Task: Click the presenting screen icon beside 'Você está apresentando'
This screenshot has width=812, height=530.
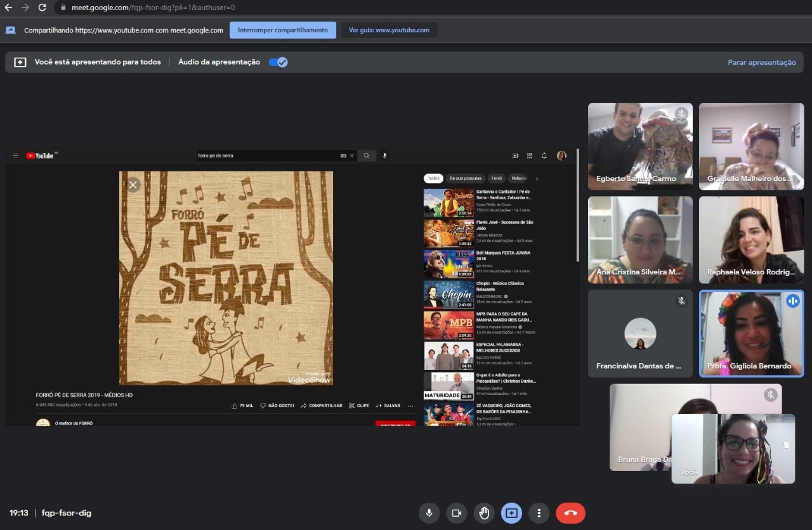Action: (20, 62)
